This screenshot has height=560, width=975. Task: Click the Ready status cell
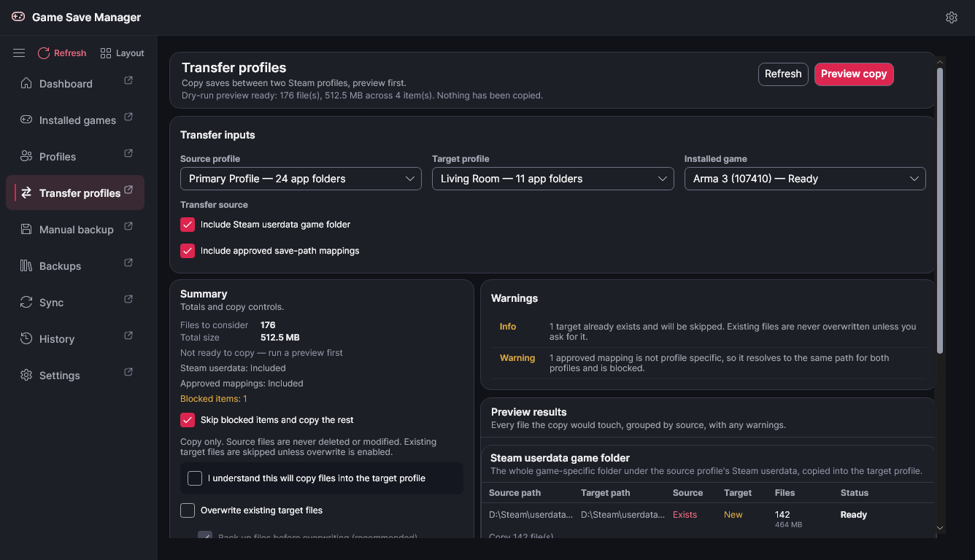coord(854,515)
